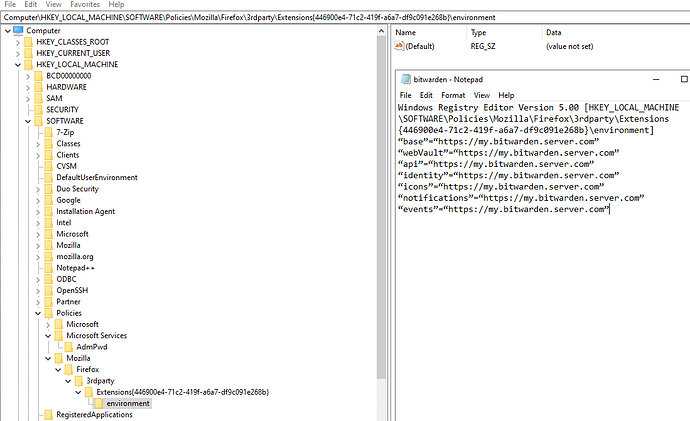Image resolution: width=690 pixels, height=421 pixels.
Task: Click the REG_SZ type cell
Action: (x=483, y=46)
